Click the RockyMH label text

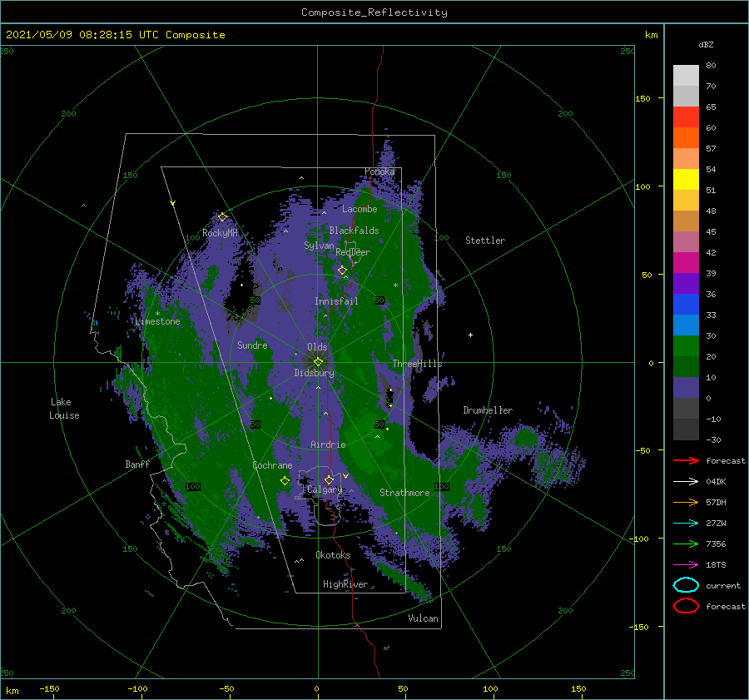(x=221, y=233)
